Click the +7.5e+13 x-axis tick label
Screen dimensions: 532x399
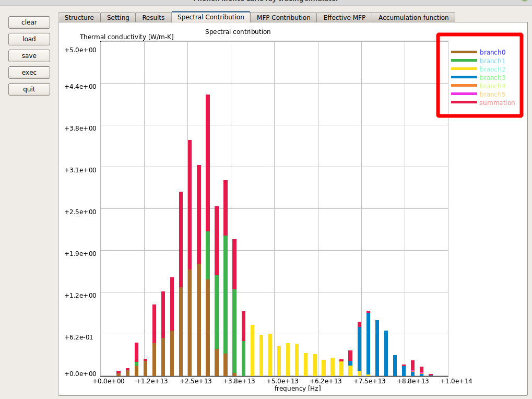370,381
